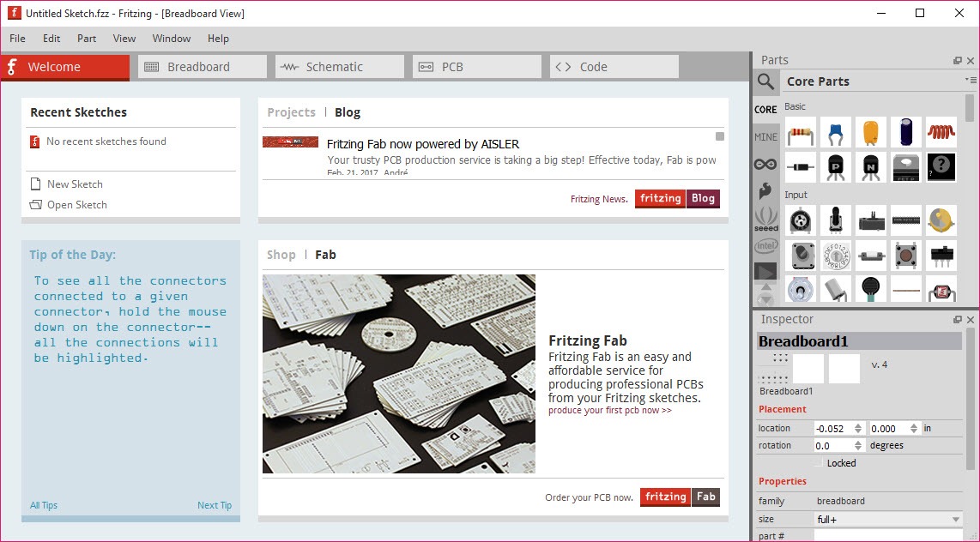The image size is (980, 542).
Task: Open the Seeed parts bin
Action: (x=765, y=219)
